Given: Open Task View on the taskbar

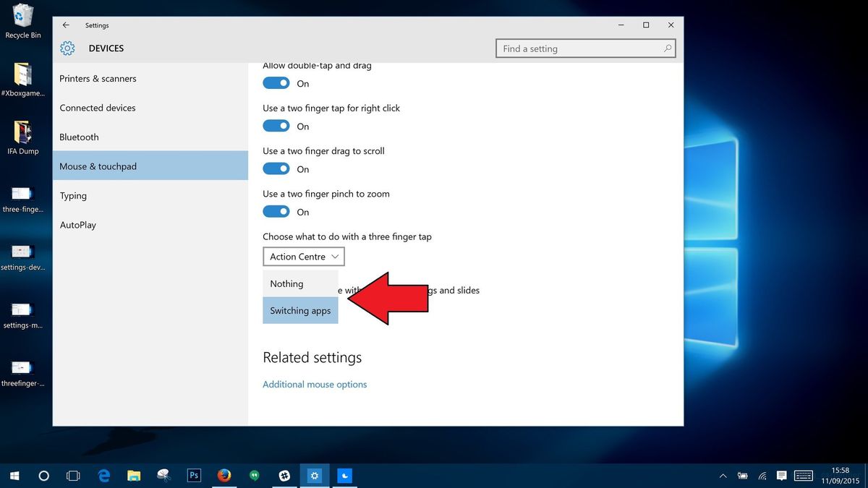Looking at the screenshot, I should pyautogui.click(x=73, y=476).
